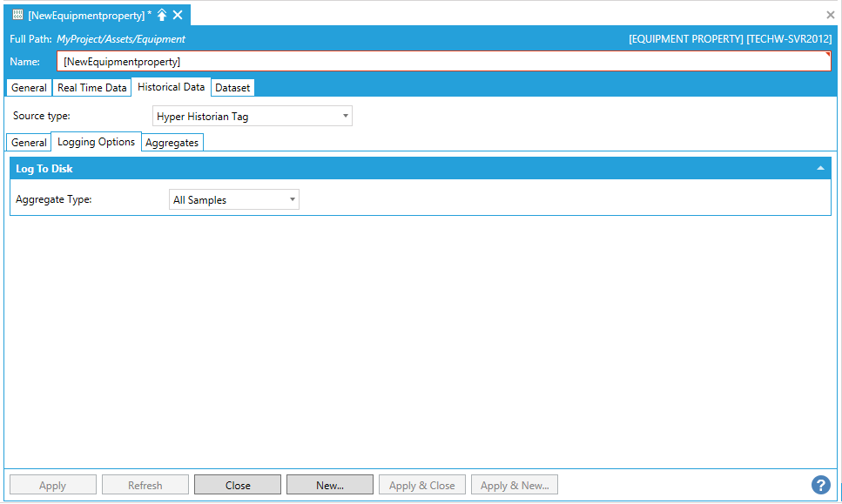The width and height of the screenshot is (842, 504).
Task: Close the NewEquipmentproperty tab with its X
Action: 178,15
